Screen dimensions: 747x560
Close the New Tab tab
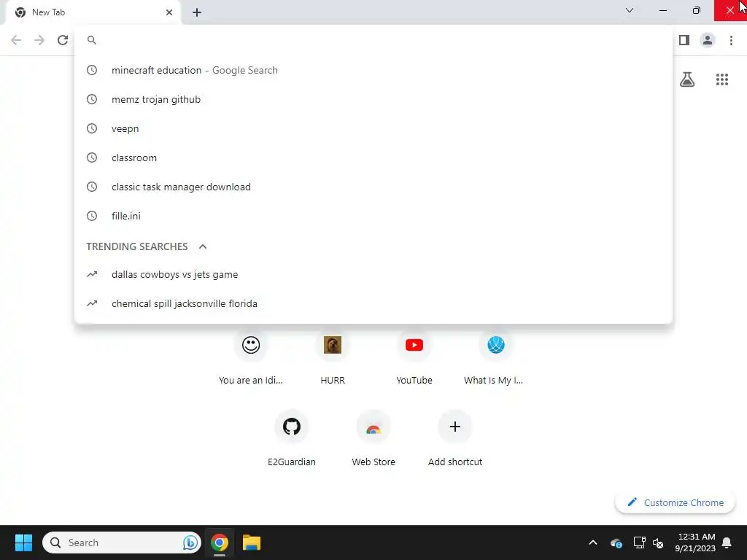[169, 12]
